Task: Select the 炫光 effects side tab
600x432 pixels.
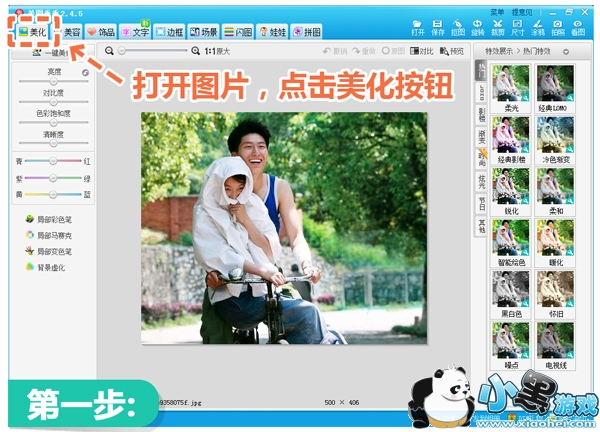Action: click(481, 181)
